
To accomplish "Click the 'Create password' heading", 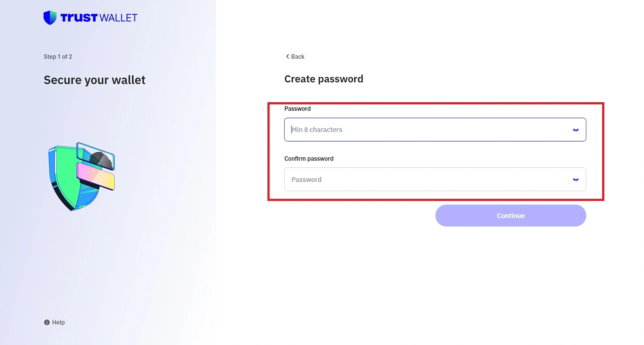I will pos(324,79).
